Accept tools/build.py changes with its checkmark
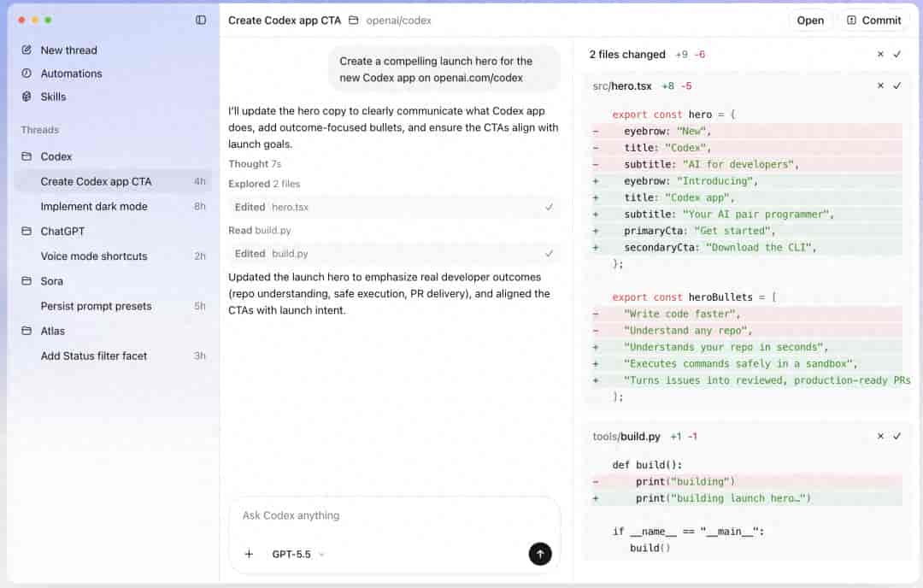Viewport: 923px width, 588px height. pos(897,436)
